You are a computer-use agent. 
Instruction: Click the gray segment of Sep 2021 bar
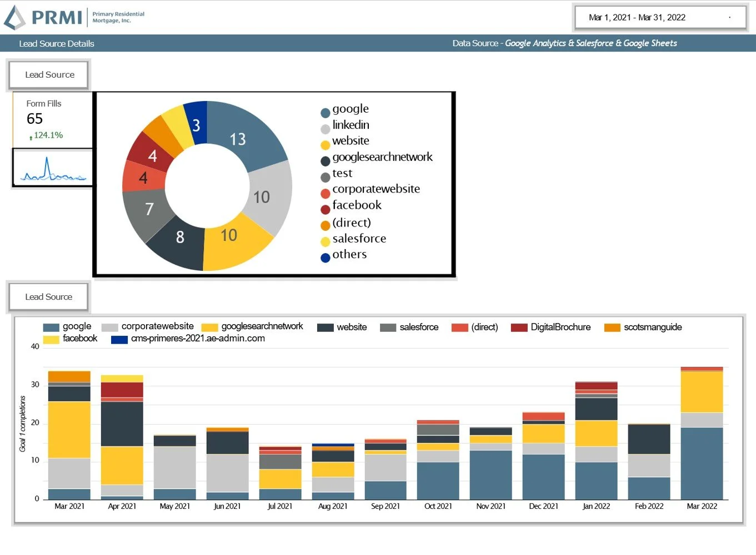pyautogui.click(x=386, y=468)
